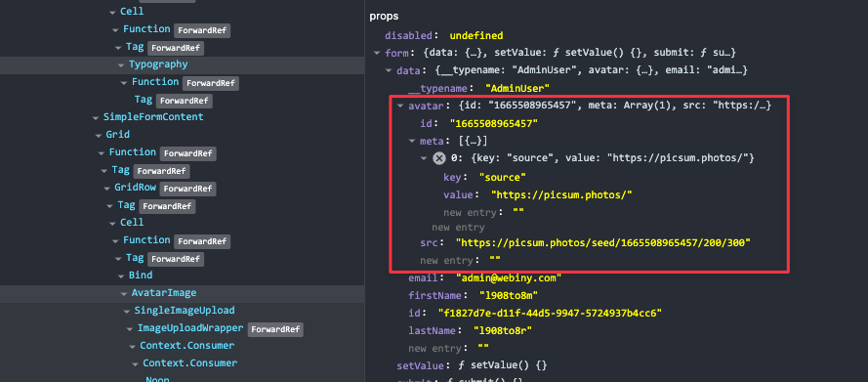Collapse the Typography node arrow
Screen dimensions: 868x382
121,64
